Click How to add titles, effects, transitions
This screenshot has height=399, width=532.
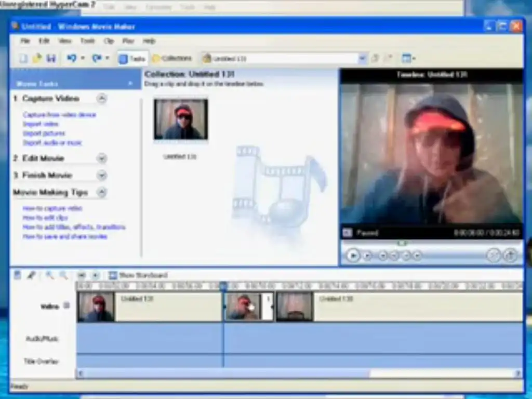(x=74, y=227)
